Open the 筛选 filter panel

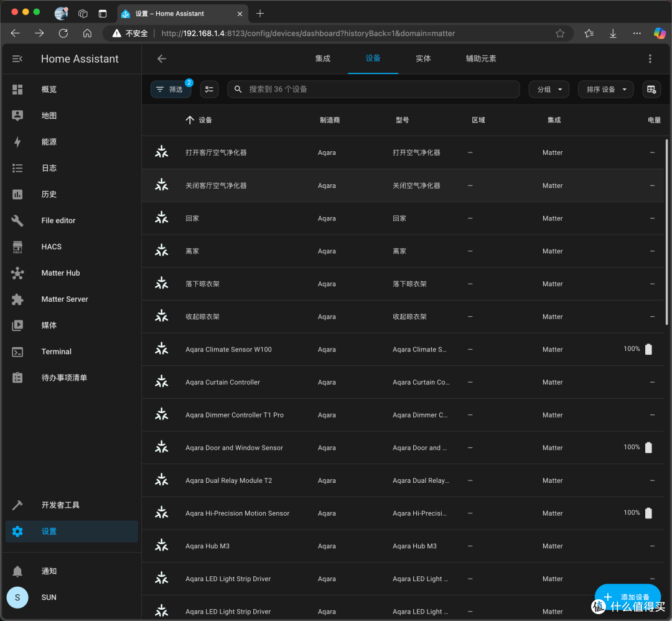tap(170, 89)
